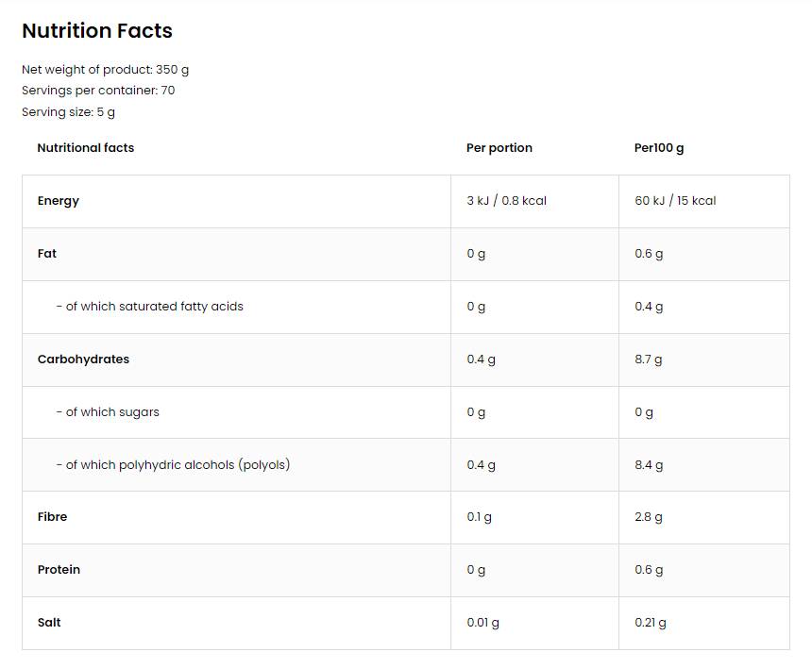The width and height of the screenshot is (812, 669).
Task: Select the 8.7 g carbohydrates value
Action: (x=649, y=360)
